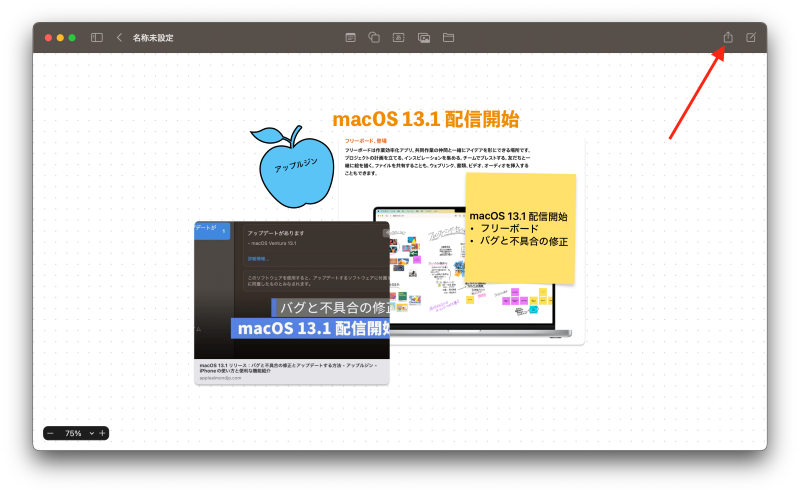
Task: Open the file insert folder icon
Action: 448,37
